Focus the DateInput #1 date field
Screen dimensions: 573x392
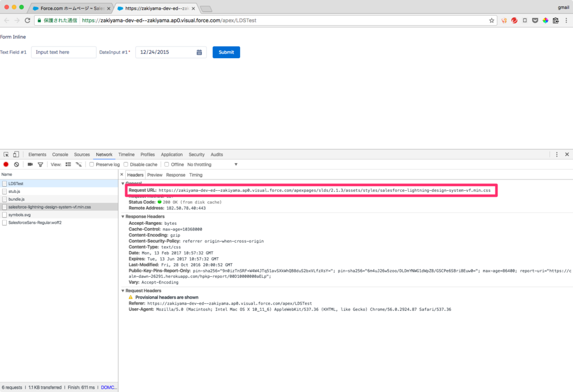[x=171, y=52]
